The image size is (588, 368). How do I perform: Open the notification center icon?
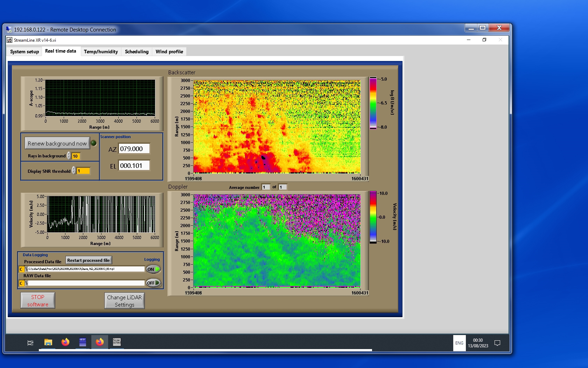tap(497, 343)
